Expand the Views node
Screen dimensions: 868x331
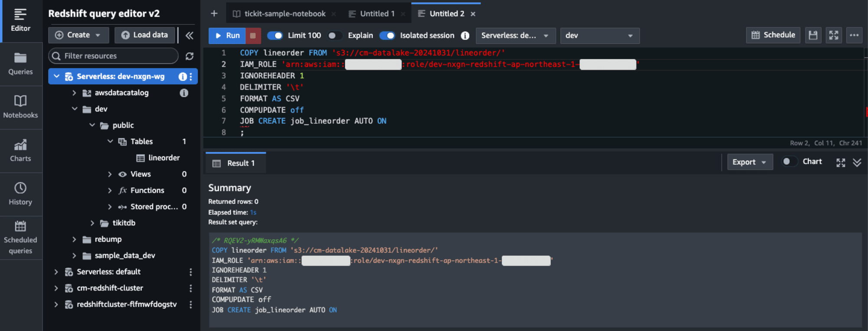tap(110, 174)
